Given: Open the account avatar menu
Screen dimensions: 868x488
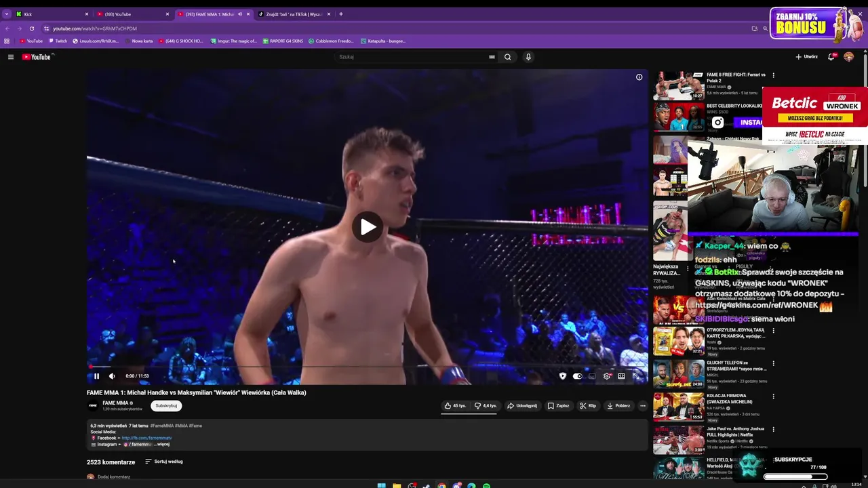Looking at the screenshot, I should pyautogui.click(x=848, y=57).
